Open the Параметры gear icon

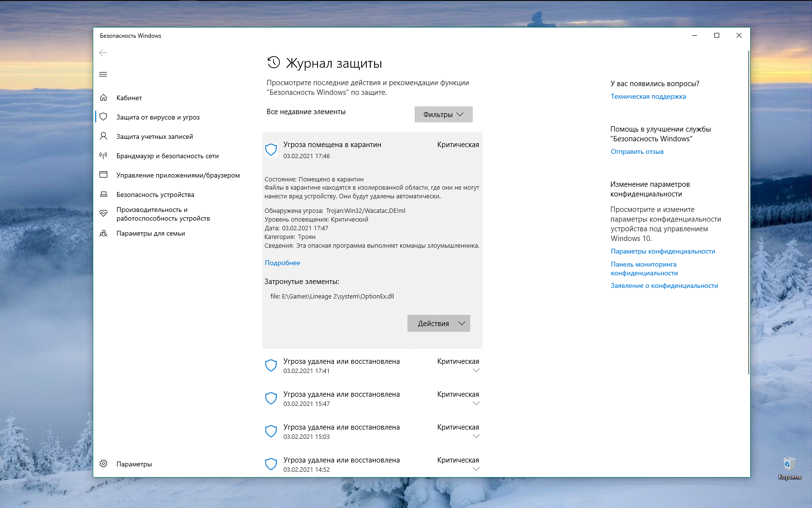click(103, 464)
